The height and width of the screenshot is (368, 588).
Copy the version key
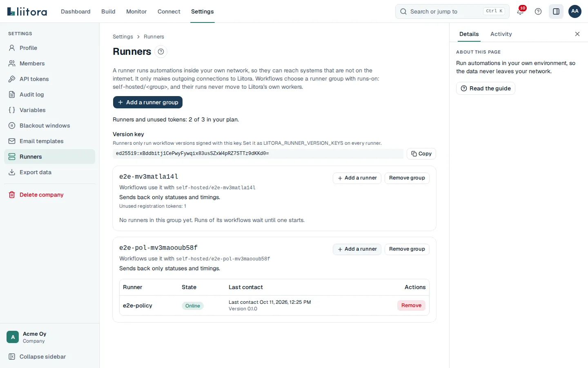click(421, 154)
